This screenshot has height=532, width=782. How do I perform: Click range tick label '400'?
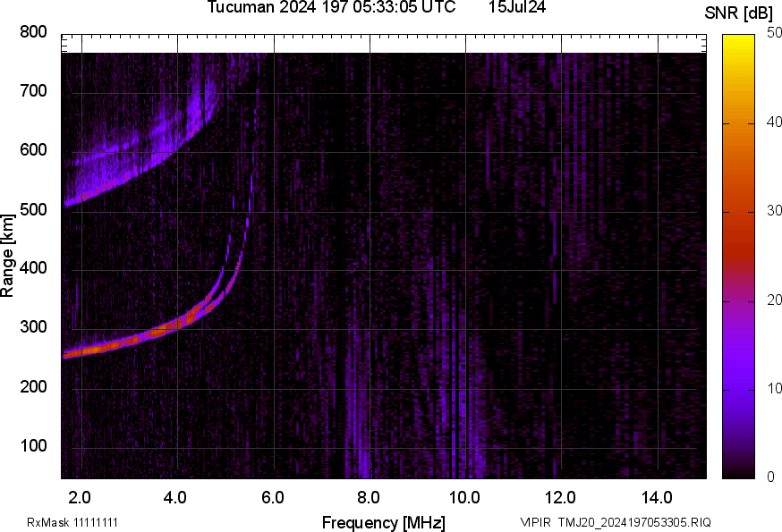pos(33,268)
